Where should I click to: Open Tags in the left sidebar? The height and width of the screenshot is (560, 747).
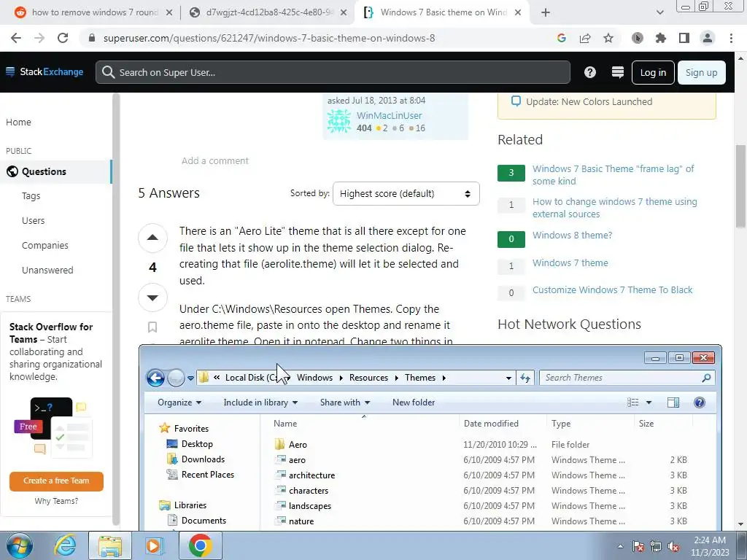(31, 196)
